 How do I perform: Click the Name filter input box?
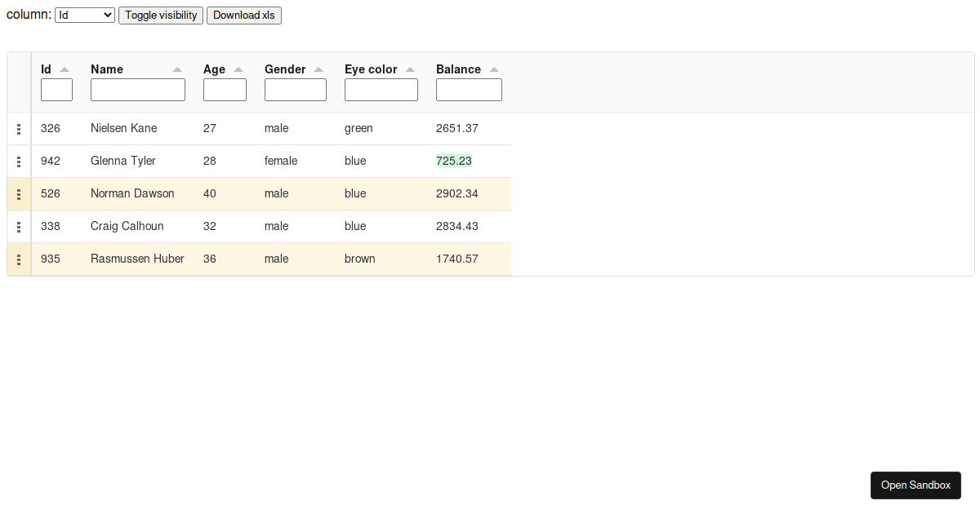(x=137, y=89)
